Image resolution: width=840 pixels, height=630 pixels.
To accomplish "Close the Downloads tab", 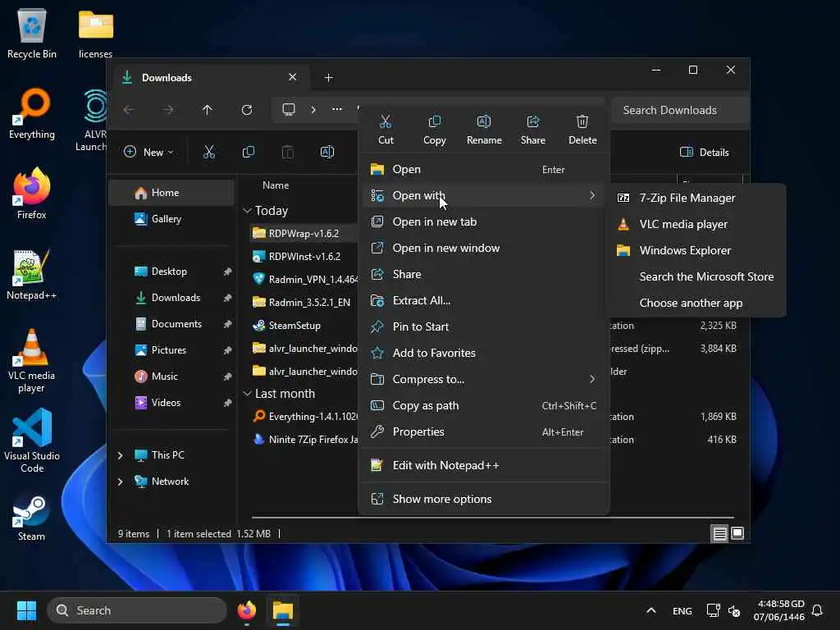I will coord(293,77).
